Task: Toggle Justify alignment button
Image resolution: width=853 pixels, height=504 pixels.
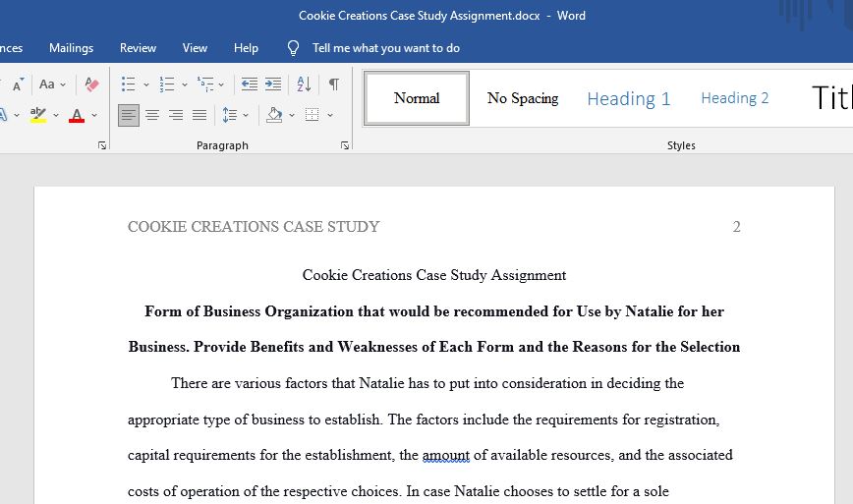Action: coord(199,115)
